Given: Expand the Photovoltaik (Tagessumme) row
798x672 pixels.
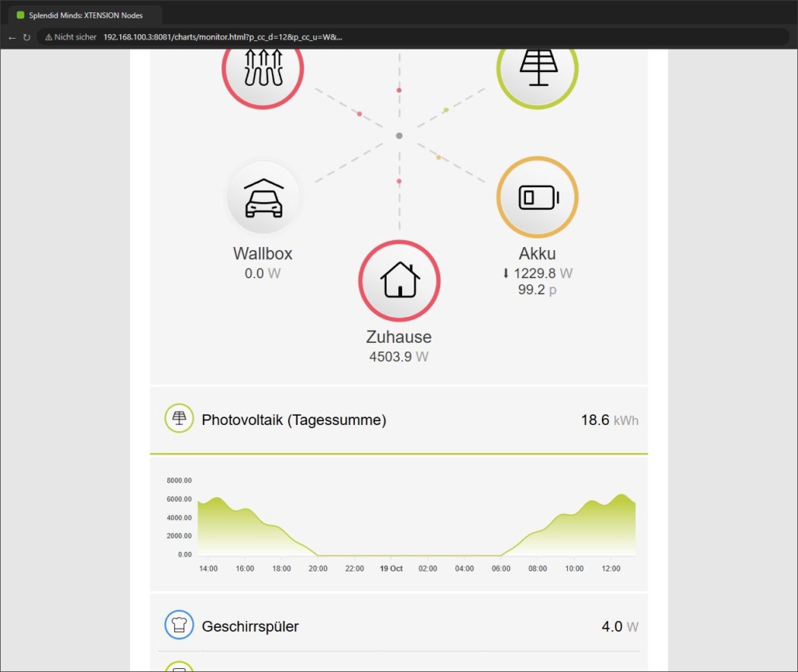Looking at the screenshot, I should [x=398, y=420].
